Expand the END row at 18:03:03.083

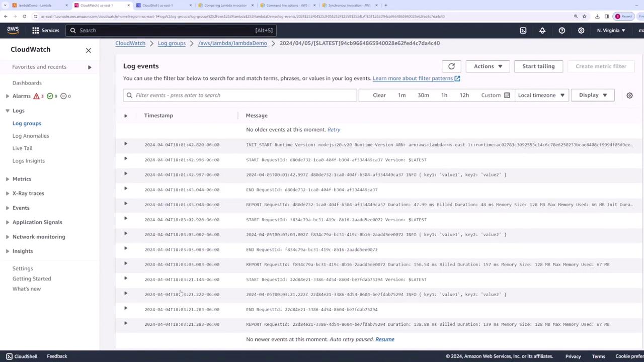pos(126,248)
